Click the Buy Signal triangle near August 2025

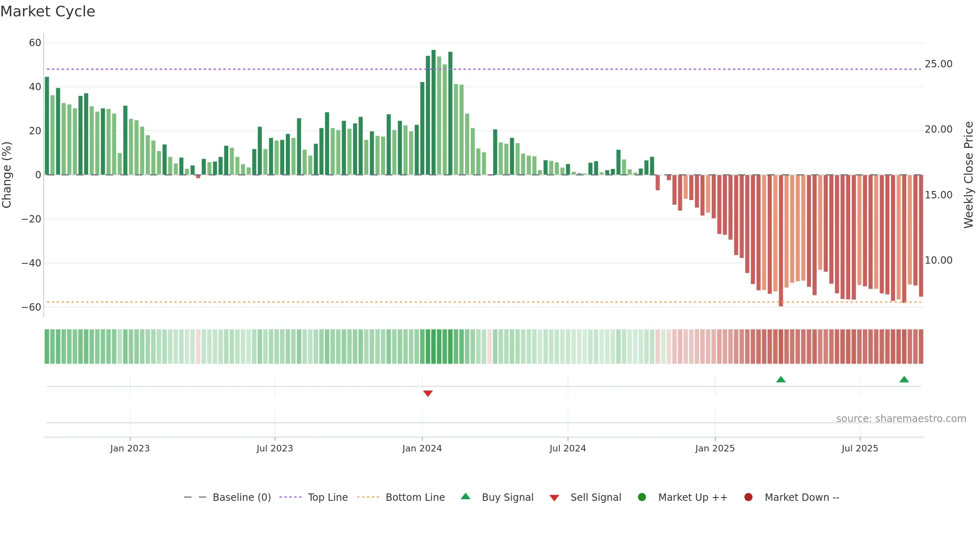point(904,380)
